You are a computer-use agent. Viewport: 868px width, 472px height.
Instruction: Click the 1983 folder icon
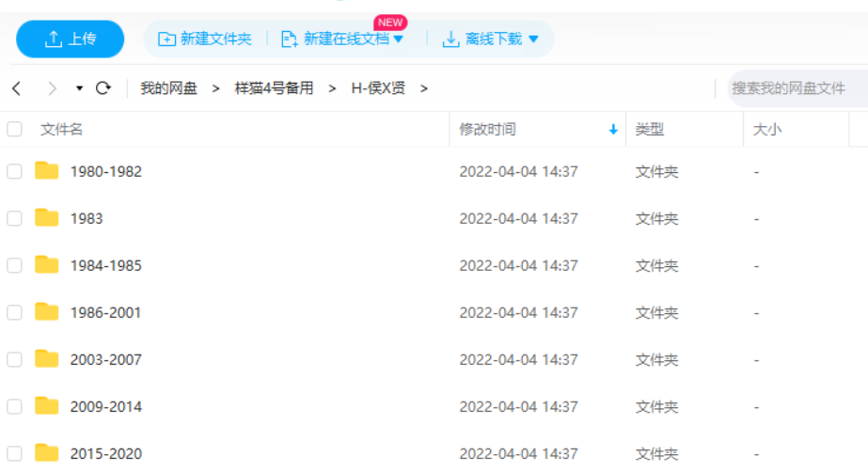46,218
